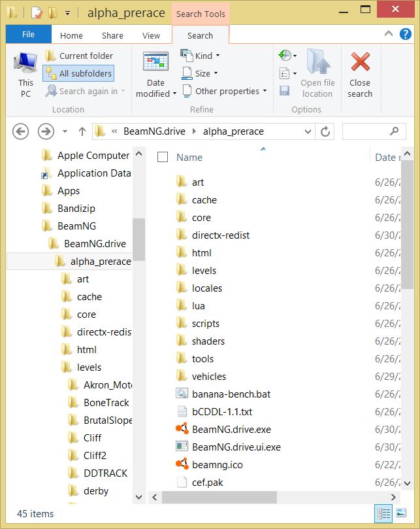Viewport: 420px width, 529px height.
Task: Switch to Large icons view layout
Action: (x=401, y=513)
